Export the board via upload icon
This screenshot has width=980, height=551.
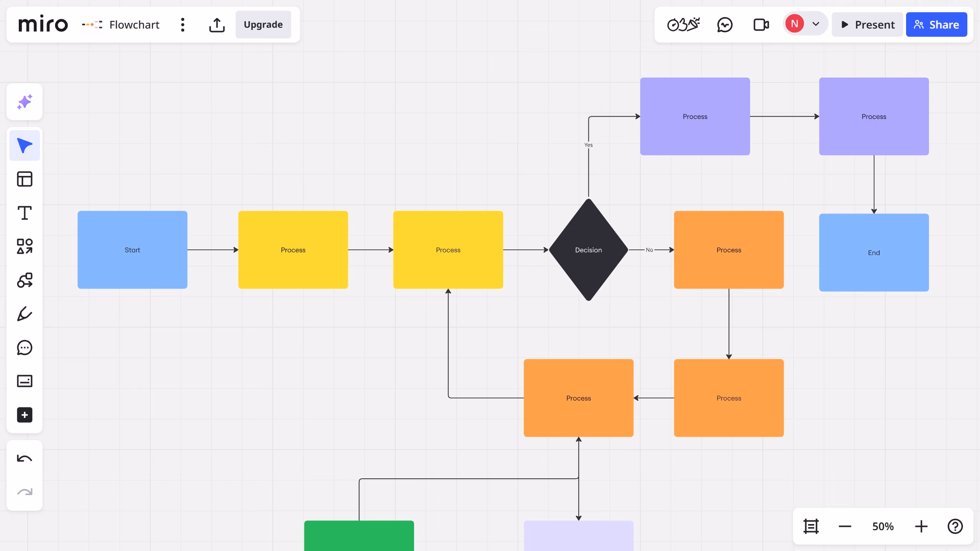point(217,24)
